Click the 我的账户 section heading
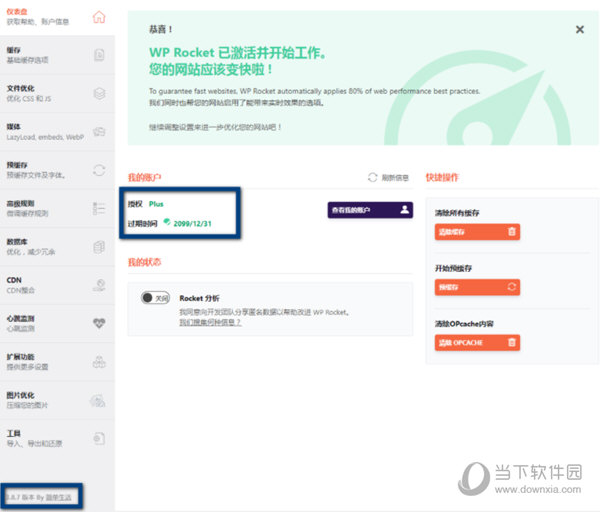600x512 pixels. (x=144, y=178)
